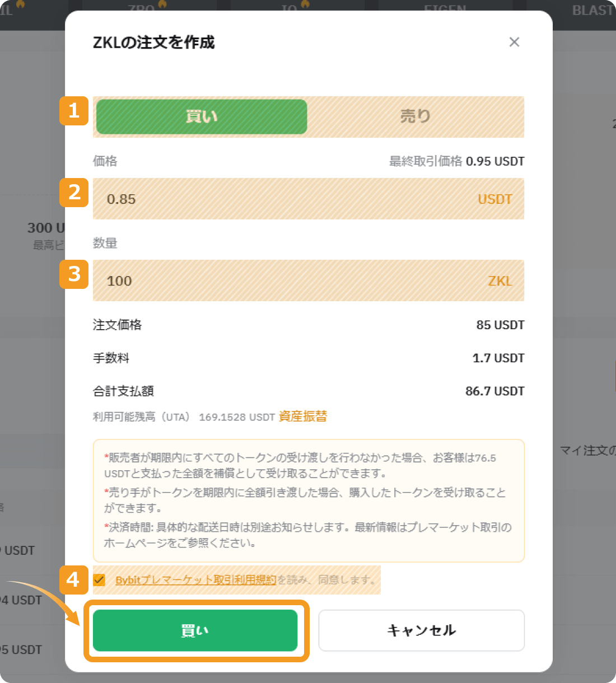Click the 数量 field label
Image resolution: width=616 pixels, height=683 pixels.
pyautogui.click(x=105, y=243)
